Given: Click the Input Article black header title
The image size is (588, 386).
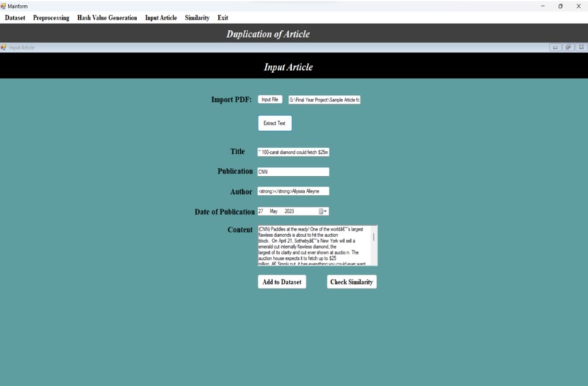Looking at the screenshot, I should [288, 67].
